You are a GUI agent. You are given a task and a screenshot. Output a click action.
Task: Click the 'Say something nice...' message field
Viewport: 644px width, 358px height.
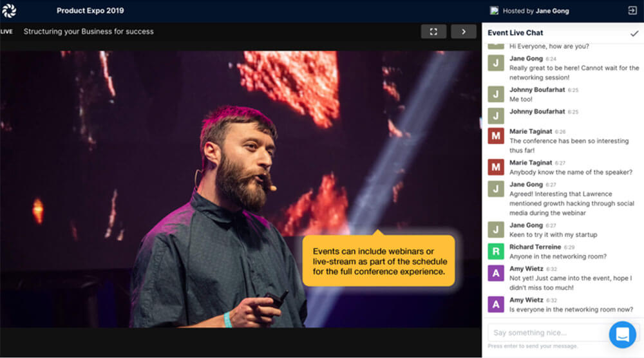tap(547, 333)
